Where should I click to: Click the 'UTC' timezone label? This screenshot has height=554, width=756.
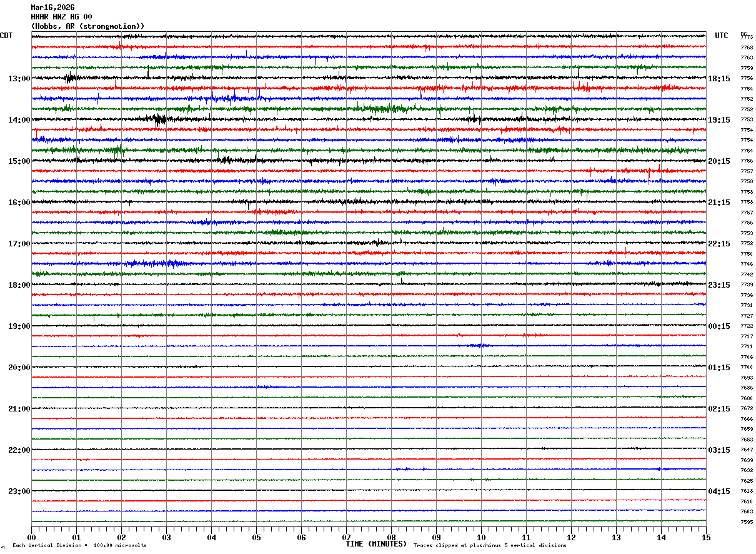pos(722,36)
